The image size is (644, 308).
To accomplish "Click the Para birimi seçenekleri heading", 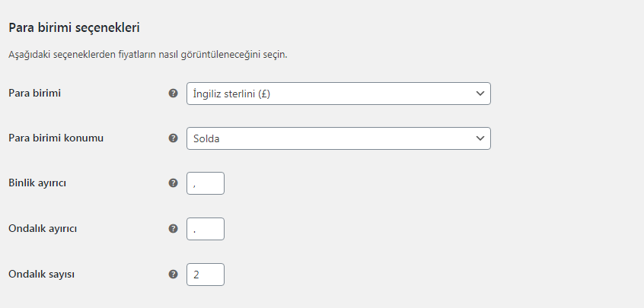I will (x=75, y=27).
